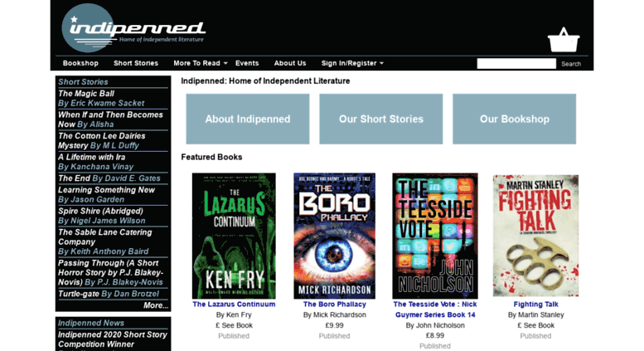Image resolution: width=644 pixels, height=351 pixels.
Task: Follow The Teesside Vote title link
Action: pos(435,310)
